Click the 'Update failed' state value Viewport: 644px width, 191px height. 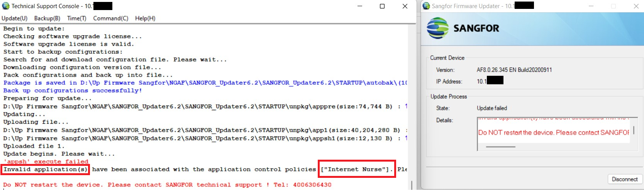492,108
